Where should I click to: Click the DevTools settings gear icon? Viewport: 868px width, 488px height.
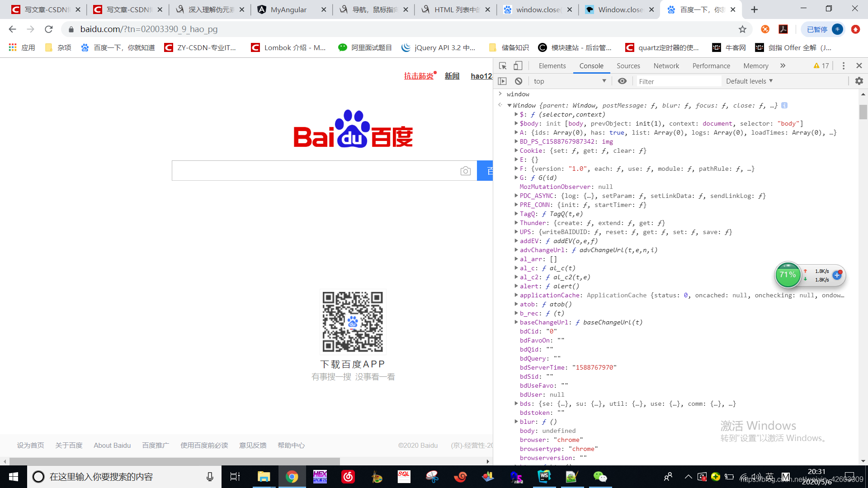point(859,81)
